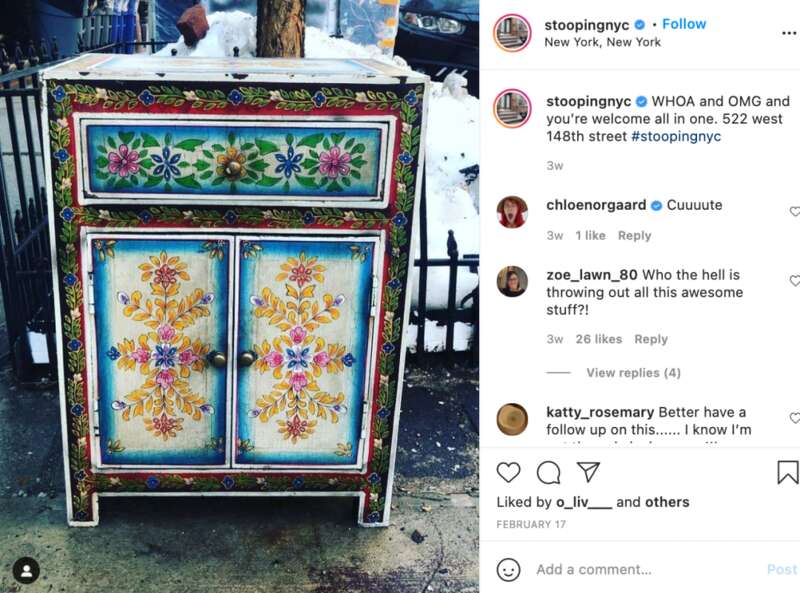Open comments with the speech bubble icon
Viewport: 800px width, 593px height.
click(x=548, y=473)
